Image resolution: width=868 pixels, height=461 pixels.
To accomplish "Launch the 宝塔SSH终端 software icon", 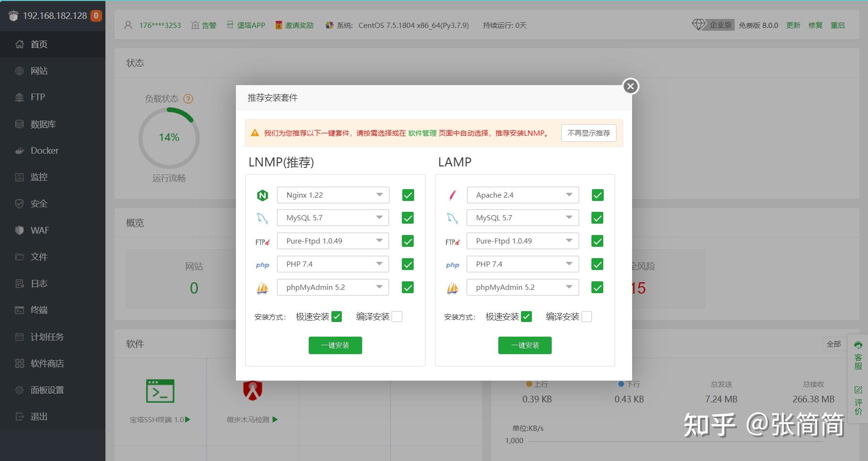I will pos(160,391).
